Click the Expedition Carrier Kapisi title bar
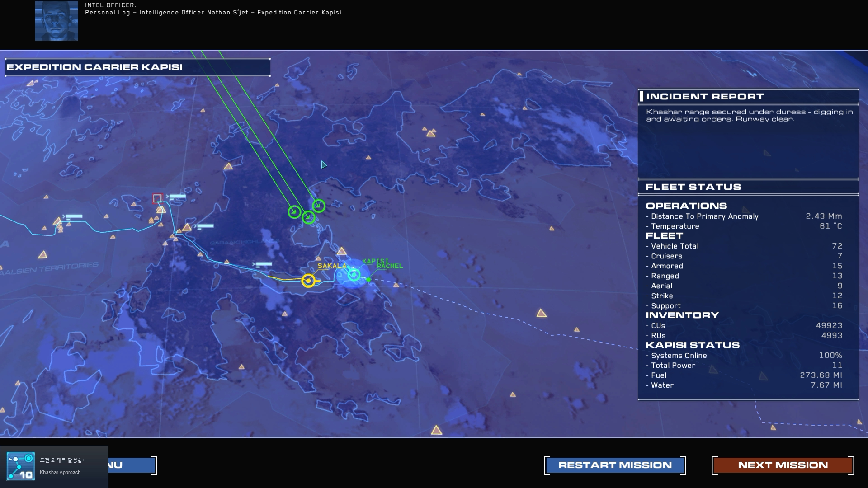 click(x=137, y=67)
